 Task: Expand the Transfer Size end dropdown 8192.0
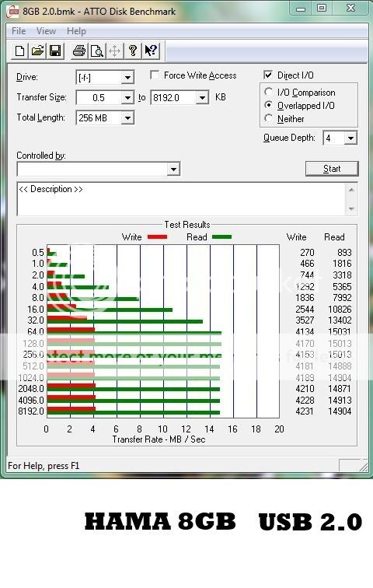[x=202, y=98]
